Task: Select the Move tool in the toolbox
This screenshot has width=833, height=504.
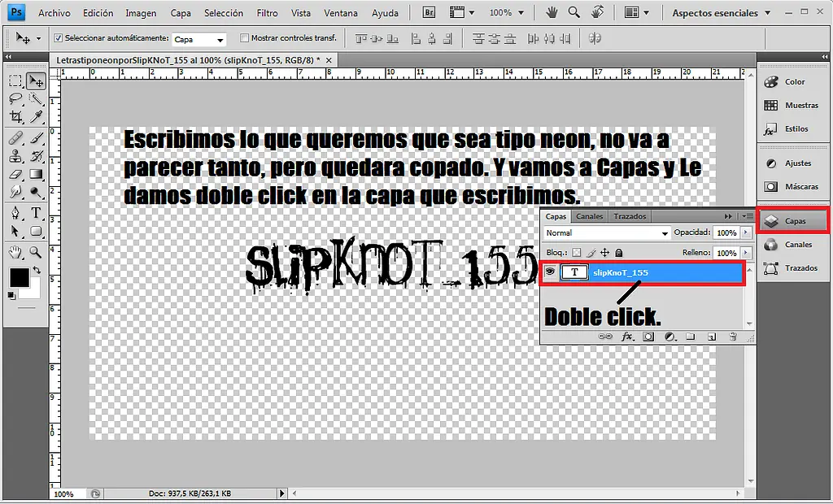Action: [36, 80]
